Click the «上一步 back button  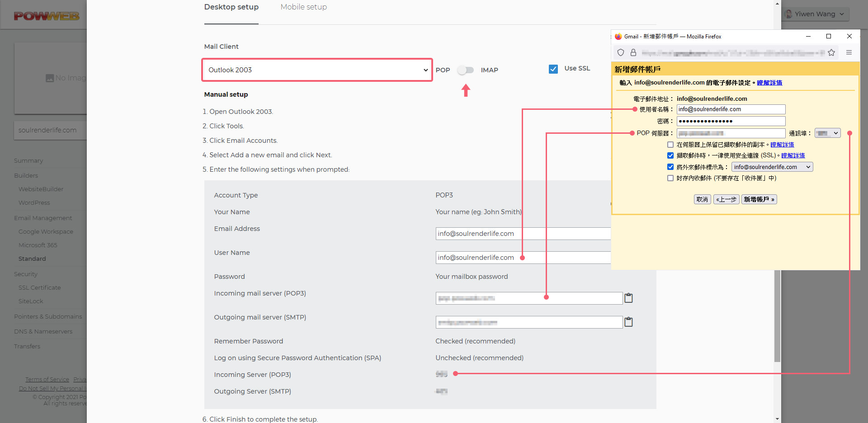pos(726,199)
